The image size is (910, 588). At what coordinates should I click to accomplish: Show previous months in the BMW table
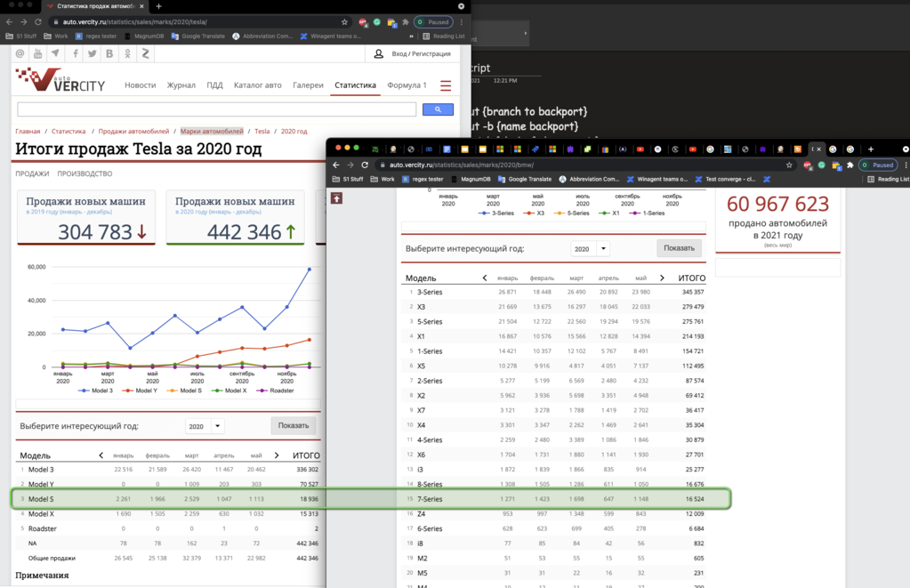point(485,278)
